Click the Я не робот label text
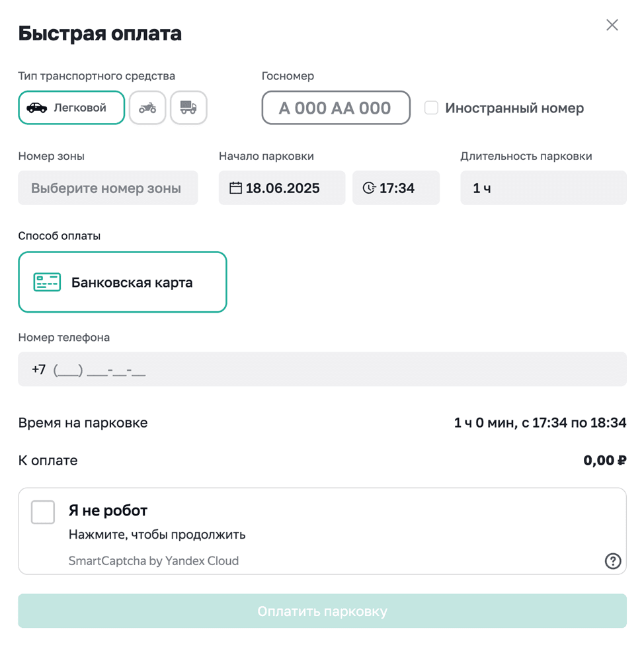This screenshot has width=644, height=649. pos(108,511)
